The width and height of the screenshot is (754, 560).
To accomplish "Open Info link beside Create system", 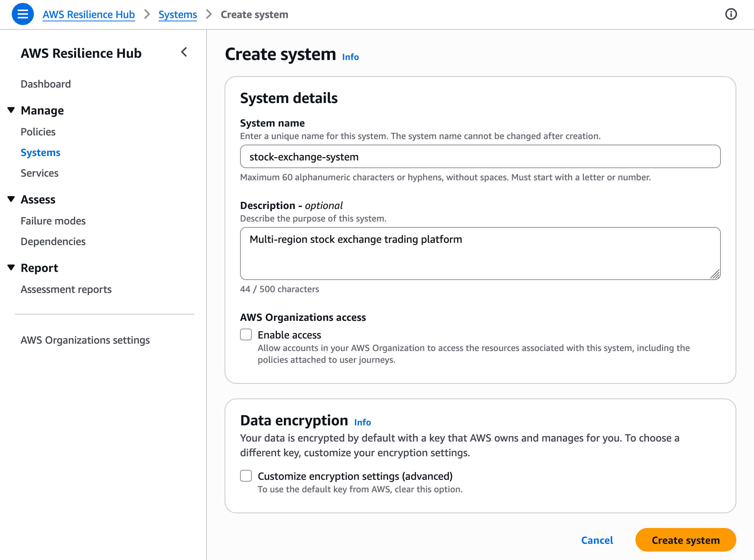I will [350, 57].
